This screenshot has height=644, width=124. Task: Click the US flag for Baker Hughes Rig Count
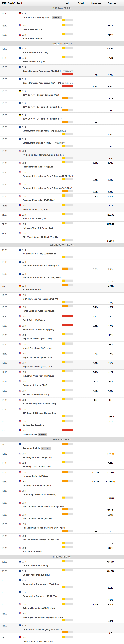pyautogui.click(x=20, y=637)
